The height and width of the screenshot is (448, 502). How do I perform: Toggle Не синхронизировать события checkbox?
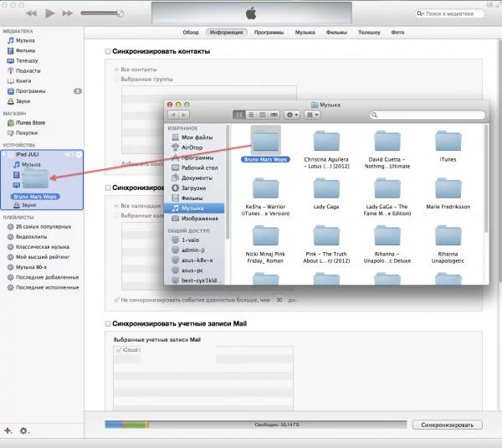click(116, 300)
